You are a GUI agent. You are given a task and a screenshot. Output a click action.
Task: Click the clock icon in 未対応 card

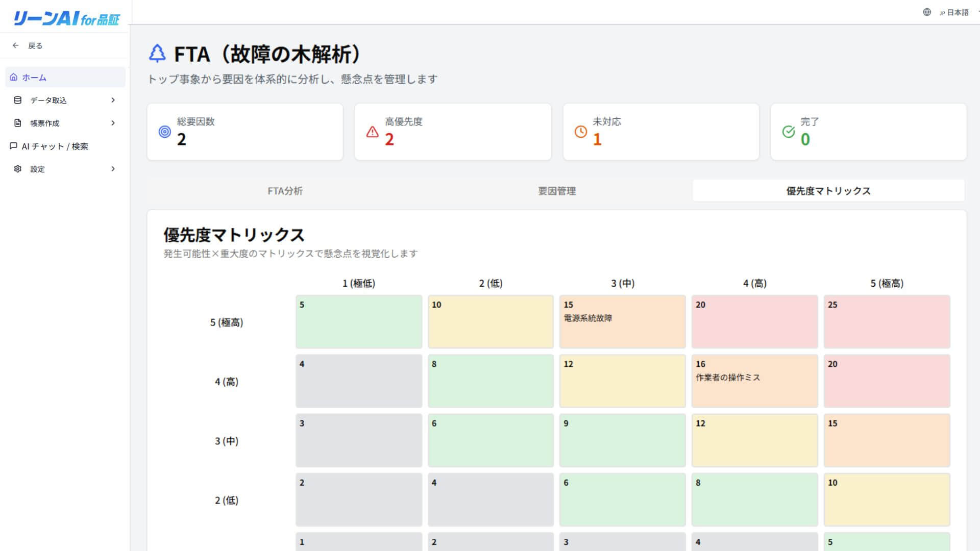pyautogui.click(x=581, y=132)
